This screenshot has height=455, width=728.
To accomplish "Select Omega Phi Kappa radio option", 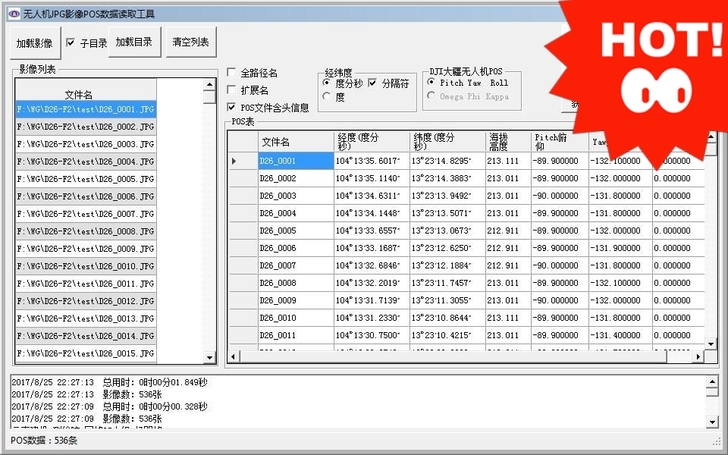I will tap(431, 96).
